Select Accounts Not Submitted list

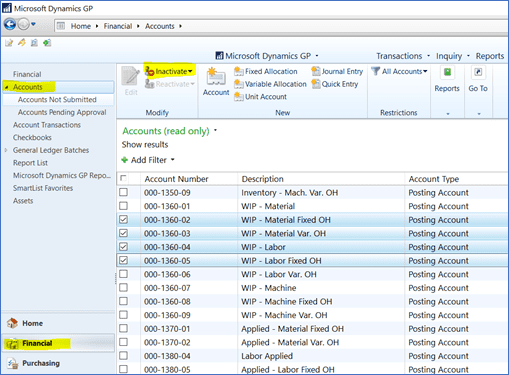pyautogui.click(x=57, y=100)
